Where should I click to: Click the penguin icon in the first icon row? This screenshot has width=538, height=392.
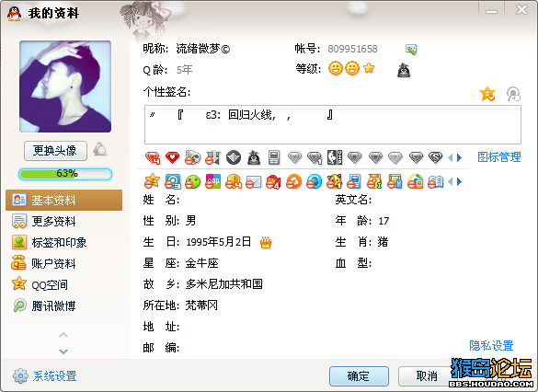click(x=254, y=157)
